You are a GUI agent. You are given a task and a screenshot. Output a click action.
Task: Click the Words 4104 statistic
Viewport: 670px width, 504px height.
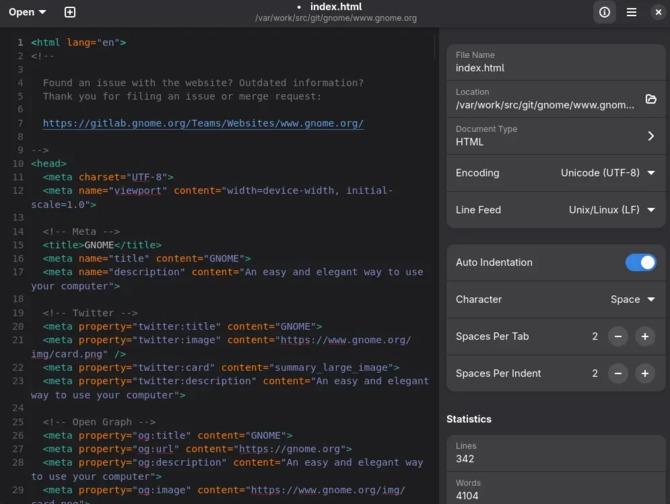(555, 489)
